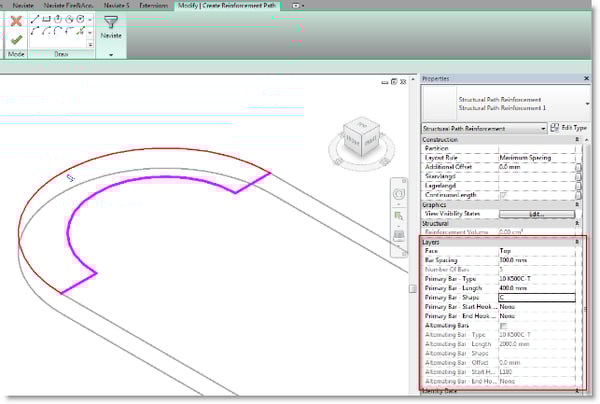The height and width of the screenshot is (404, 600).
Task: Restore the 3D view window
Action: [394, 81]
